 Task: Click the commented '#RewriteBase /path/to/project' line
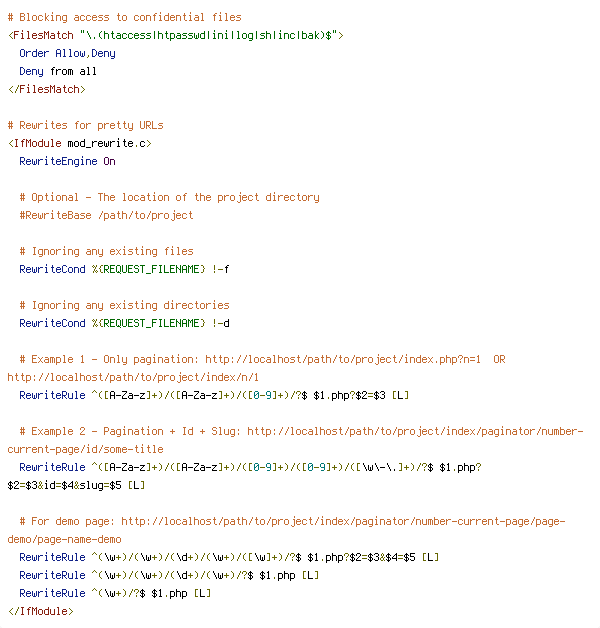coord(107,215)
